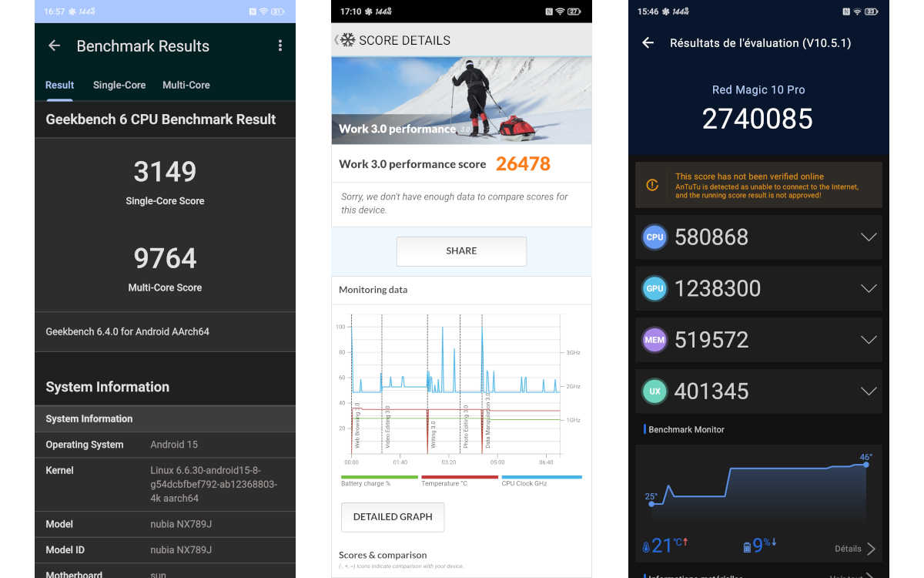Tap the Wi-Fi icon in AnTuTu status bar
Viewport: 924px width, 578px height.
coord(858,12)
